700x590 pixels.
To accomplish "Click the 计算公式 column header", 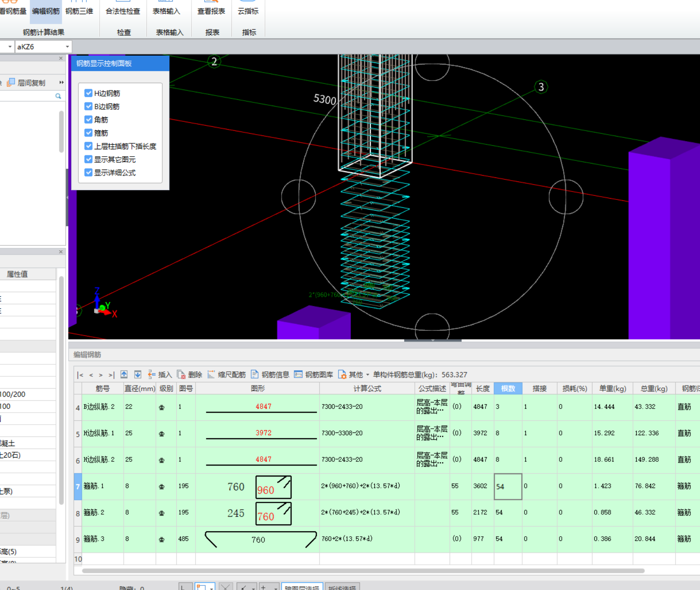I will point(367,388).
